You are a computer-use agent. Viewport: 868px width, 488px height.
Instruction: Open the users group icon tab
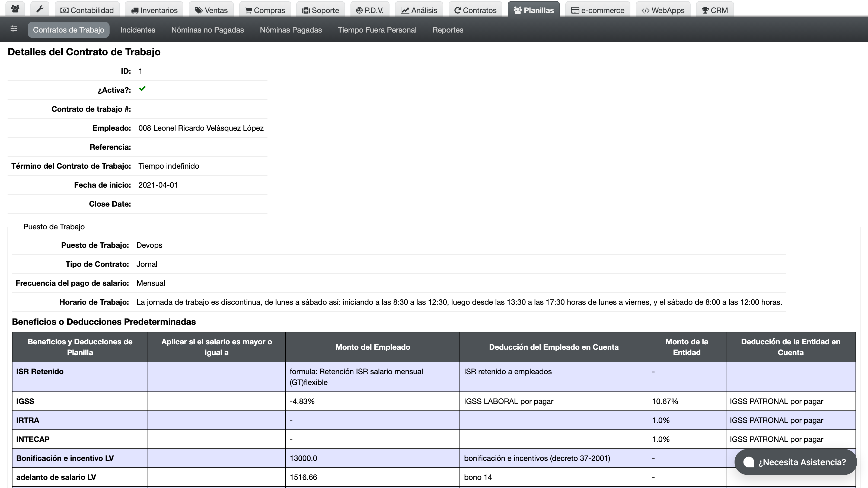(x=15, y=9)
